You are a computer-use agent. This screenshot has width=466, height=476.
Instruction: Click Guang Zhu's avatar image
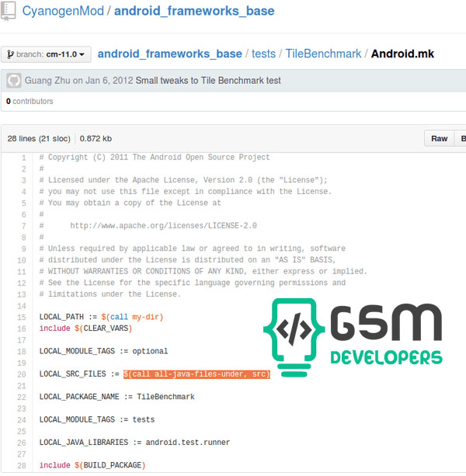pyautogui.click(x=13, y=81)
